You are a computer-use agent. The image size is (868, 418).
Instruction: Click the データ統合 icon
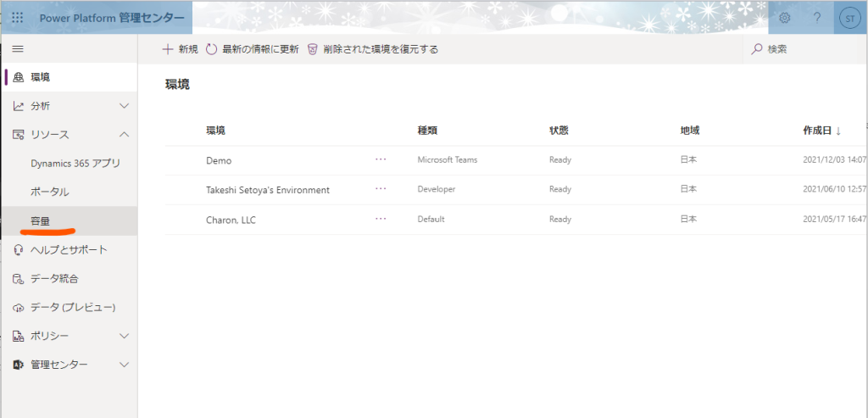pyautogui.click(x=19, y=278)
